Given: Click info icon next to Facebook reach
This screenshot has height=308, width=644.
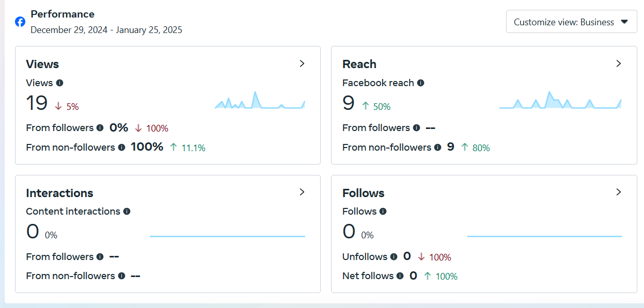Looking at the screenshot, I should coord(421,83).
